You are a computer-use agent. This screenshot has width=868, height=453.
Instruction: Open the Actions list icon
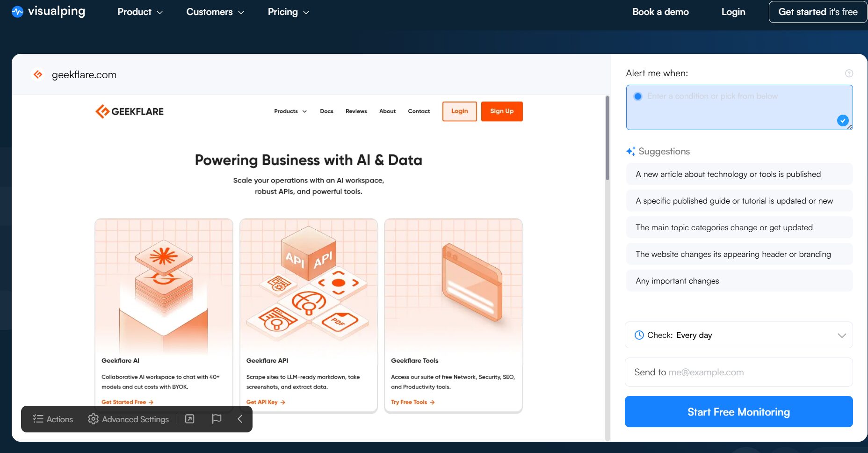coord(38,419)
